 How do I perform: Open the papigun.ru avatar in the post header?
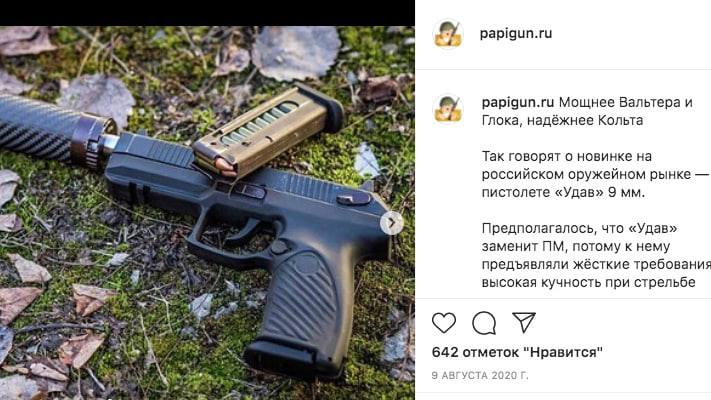[x=448, y=34]
